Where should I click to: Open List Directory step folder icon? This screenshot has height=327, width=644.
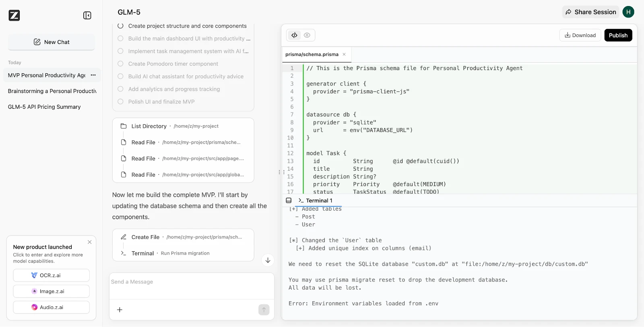tap(124, 126)
